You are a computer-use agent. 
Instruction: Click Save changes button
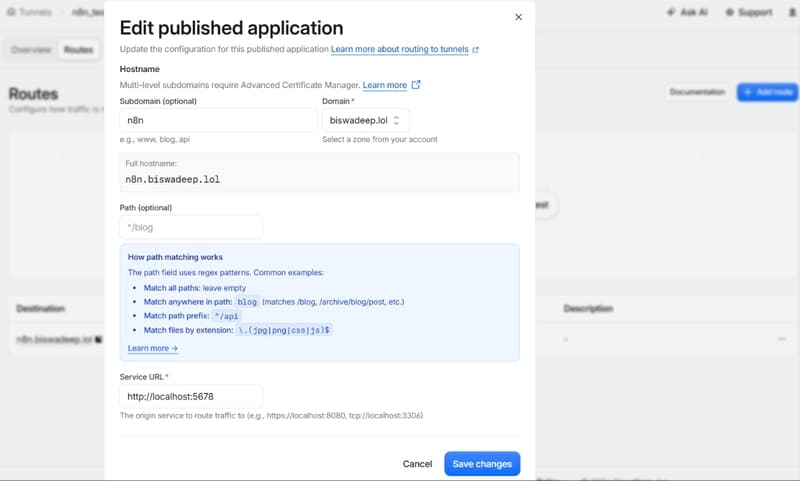(x=482, y=464)
